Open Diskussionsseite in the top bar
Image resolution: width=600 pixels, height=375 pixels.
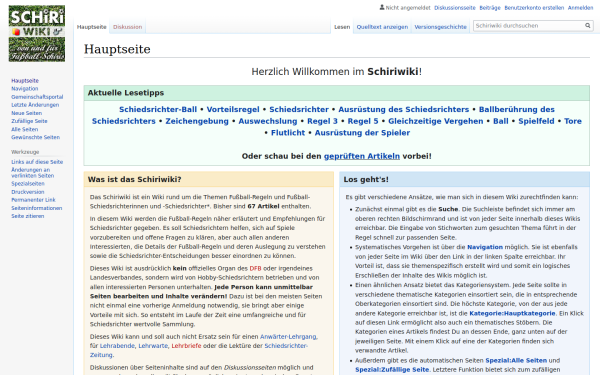[x=455, y=8]
